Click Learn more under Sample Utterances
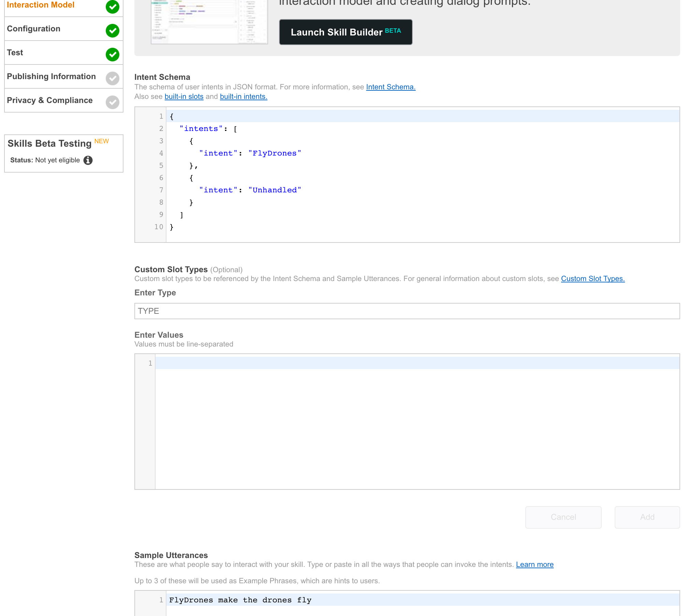The image size is (688, 616). point(535,564)
